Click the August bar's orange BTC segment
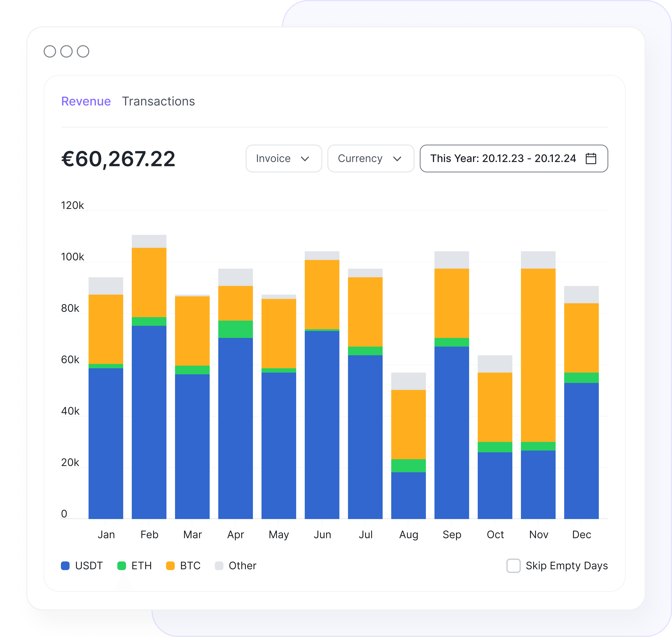 pos(408,424)
